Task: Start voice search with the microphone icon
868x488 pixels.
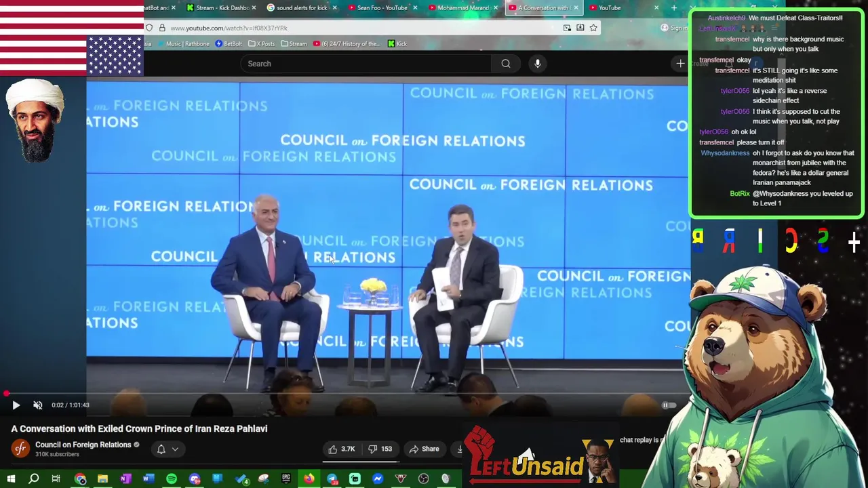Action: coord(538,64)
